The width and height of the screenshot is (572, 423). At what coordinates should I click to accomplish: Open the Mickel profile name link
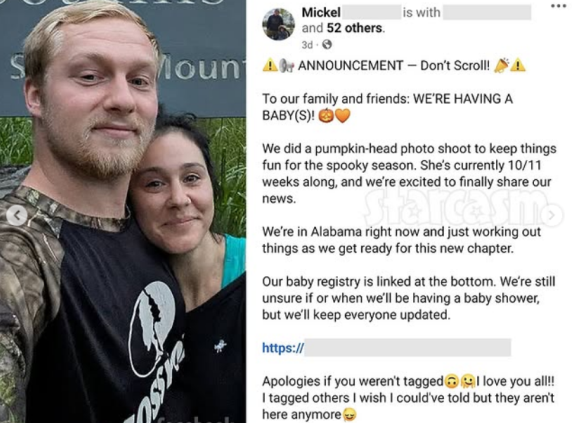click(x=321, y=13)
